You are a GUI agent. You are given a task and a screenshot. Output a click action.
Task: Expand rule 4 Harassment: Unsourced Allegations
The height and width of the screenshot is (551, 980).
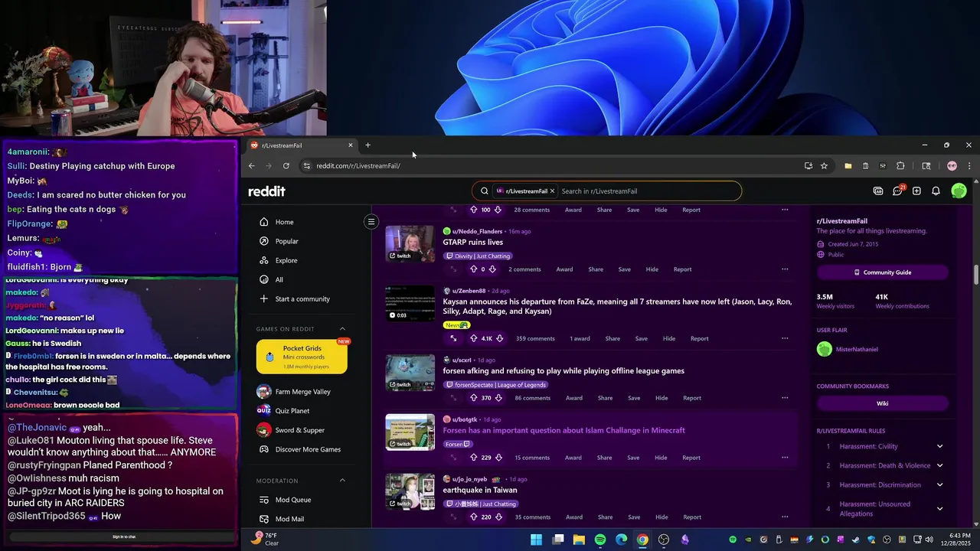point(939,508)
